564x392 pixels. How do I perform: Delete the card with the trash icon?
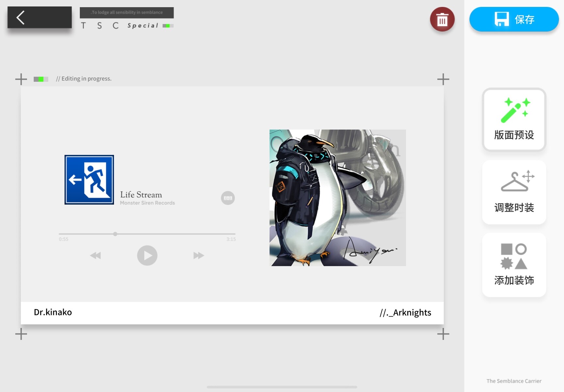442,20
